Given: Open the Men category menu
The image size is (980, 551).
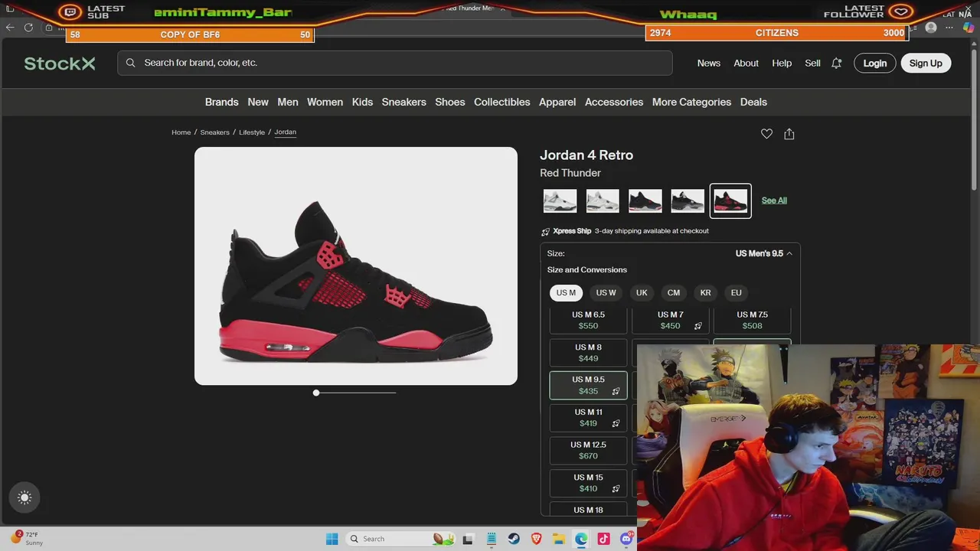Looking at the screenshot, I should point(288,102).
